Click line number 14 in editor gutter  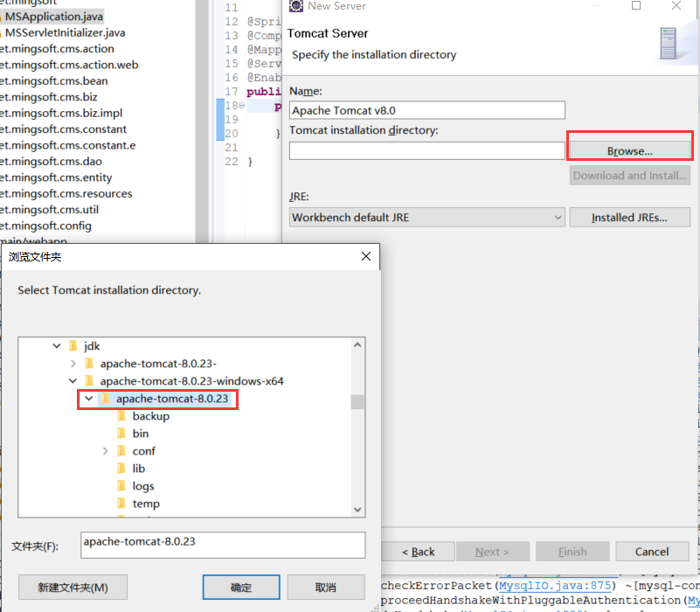click(232, 49)
